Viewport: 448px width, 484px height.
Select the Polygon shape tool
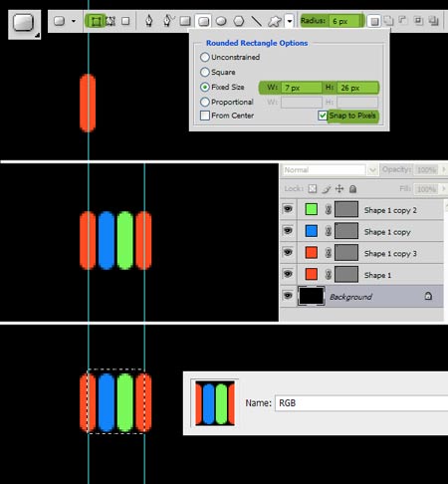pos(239,21)
